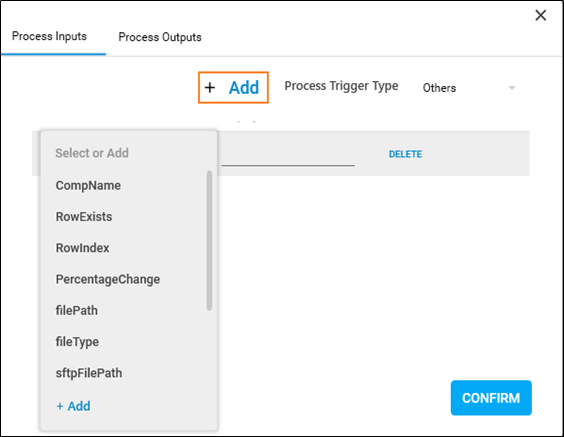Pick fileType from the dropdown list
The width and height of the screenshot is (564, 437).
[x=77, y=342]
